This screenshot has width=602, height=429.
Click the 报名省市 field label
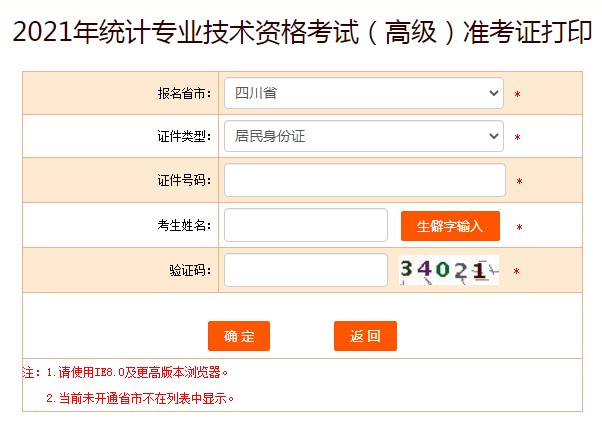tap(184, 93)
